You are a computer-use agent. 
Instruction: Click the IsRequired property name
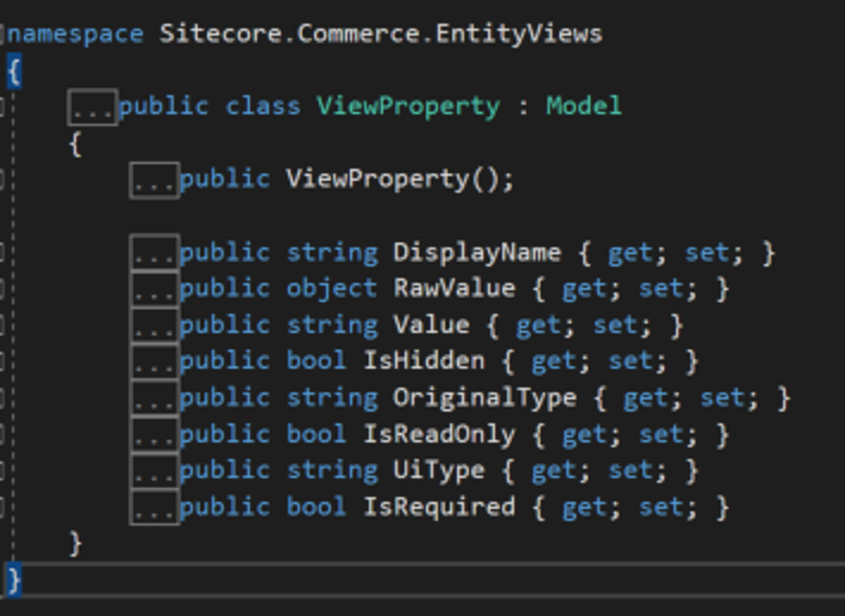click(x=439, y=507)
